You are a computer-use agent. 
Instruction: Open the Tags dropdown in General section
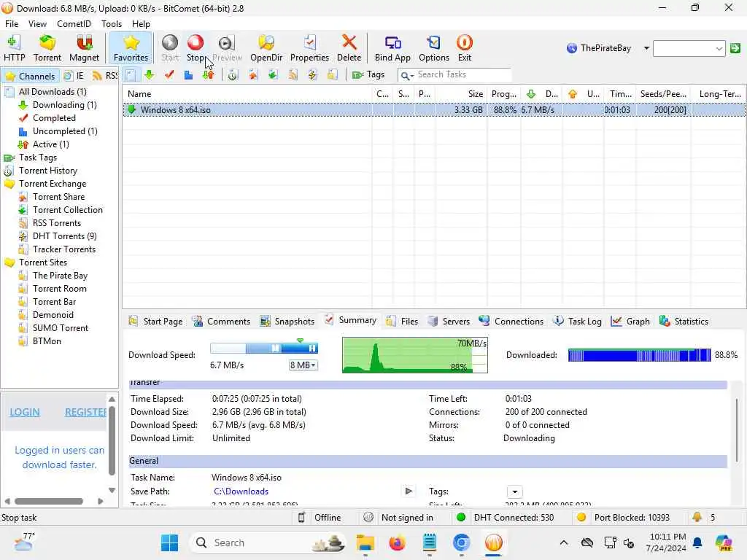coord(514,491)
